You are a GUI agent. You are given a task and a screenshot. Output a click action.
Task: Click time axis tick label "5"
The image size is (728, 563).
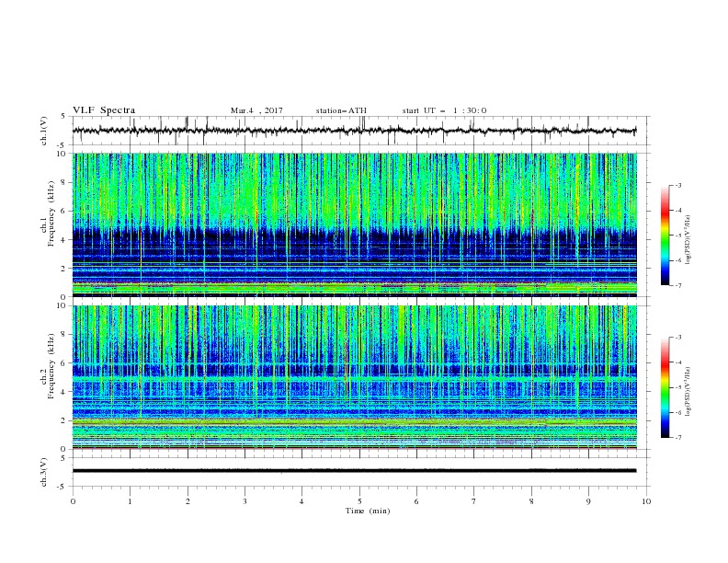(359, 501)
